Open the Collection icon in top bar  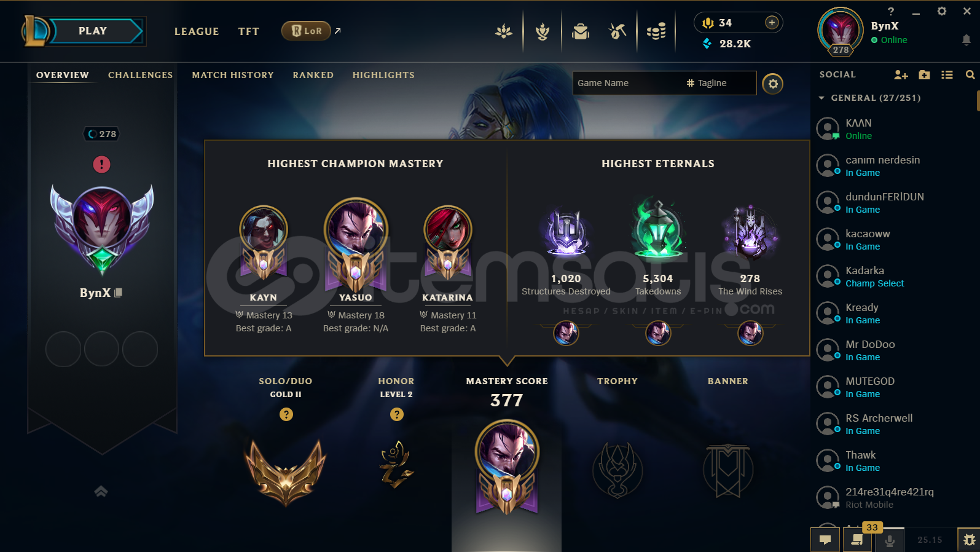pos(542,31)
